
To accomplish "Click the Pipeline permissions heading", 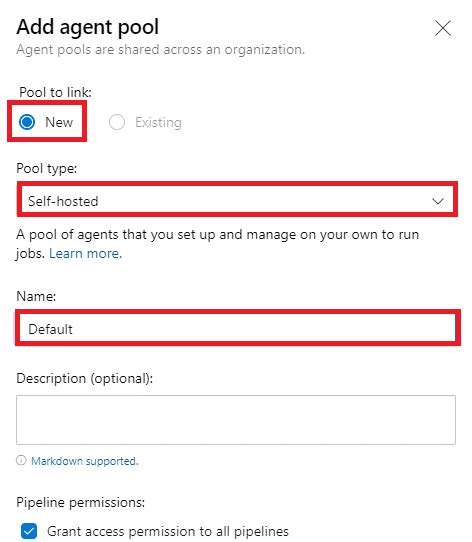I will pyautogui.click(x=81, y=502).
